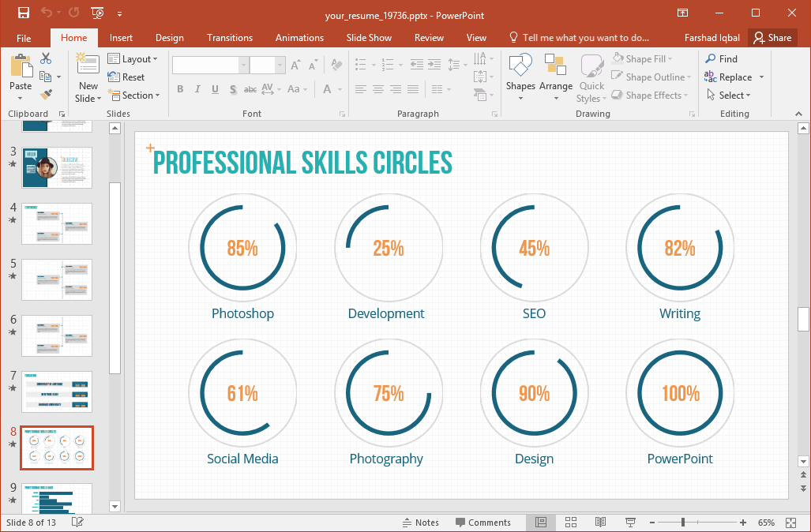This screenshot has width=811, height=532.
Task: Click Convert to SmartArt icon
Action: pyautogui.click(x=480, y=95)
